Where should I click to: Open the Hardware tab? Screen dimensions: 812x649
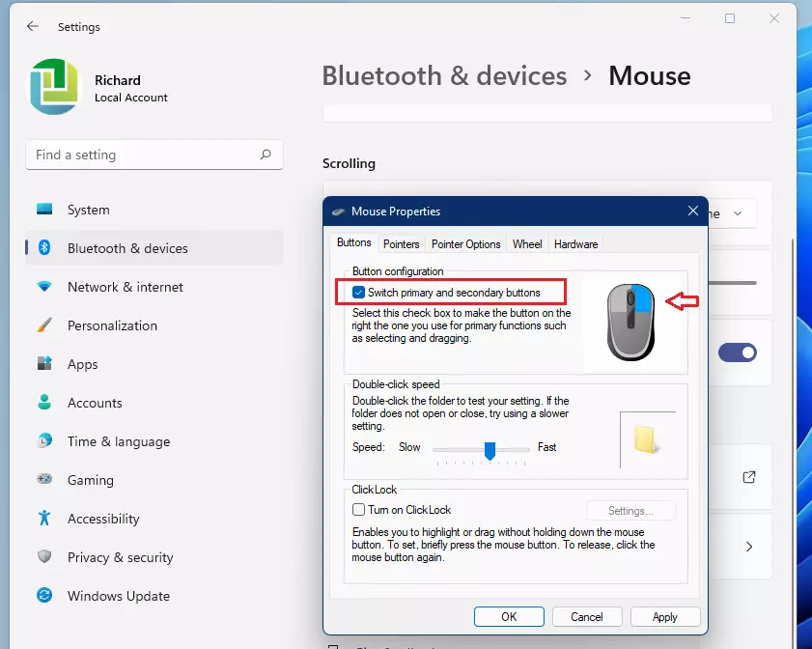[575, 244]
